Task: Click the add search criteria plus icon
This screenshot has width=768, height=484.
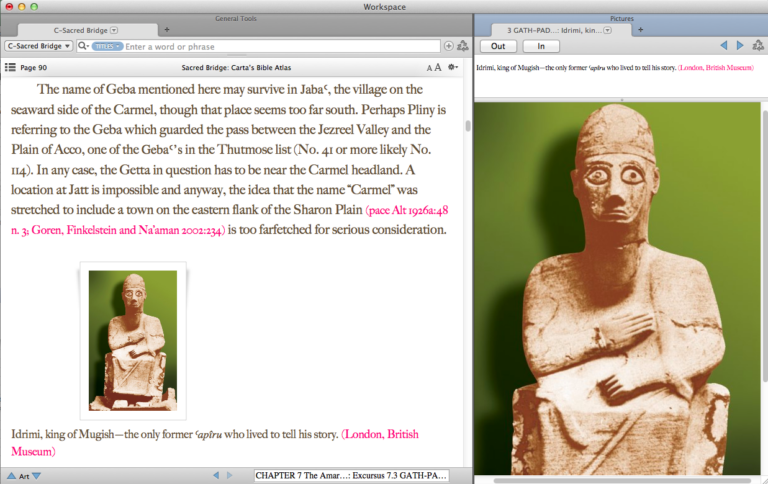Action: (x=448, y=46)
